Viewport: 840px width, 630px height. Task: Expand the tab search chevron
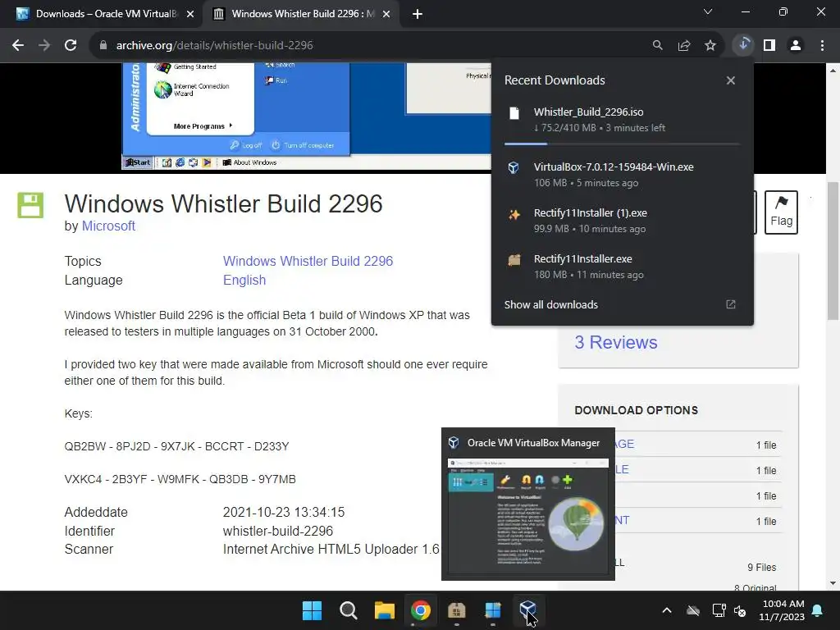coord(708,11)
